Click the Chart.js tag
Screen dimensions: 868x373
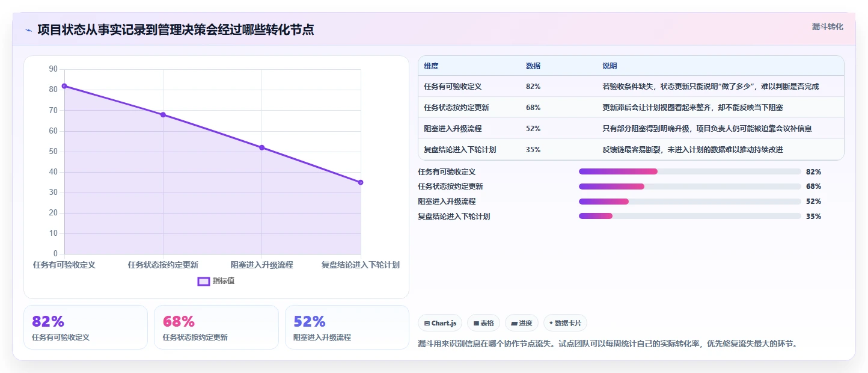click(x=440, y=323)
